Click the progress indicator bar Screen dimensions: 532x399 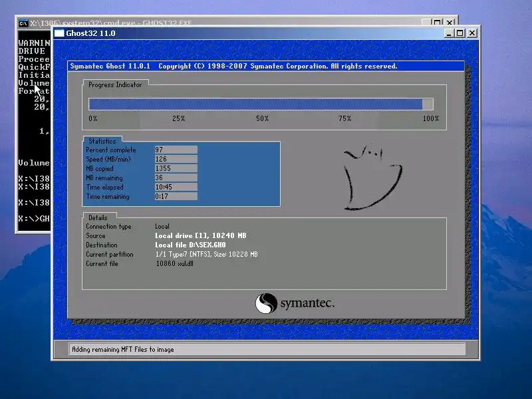coord(261,104)
